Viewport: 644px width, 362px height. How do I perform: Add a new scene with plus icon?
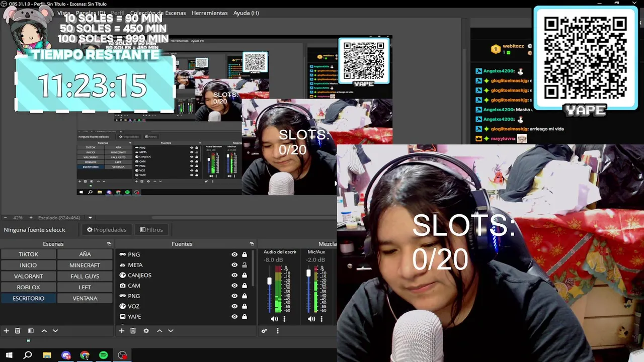tap(6, 331)
